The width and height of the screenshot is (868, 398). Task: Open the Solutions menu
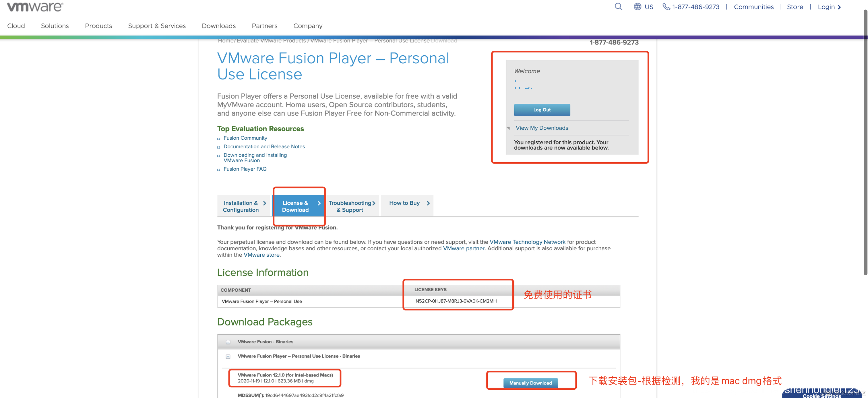pyautogui.click(x=55, y=26)
